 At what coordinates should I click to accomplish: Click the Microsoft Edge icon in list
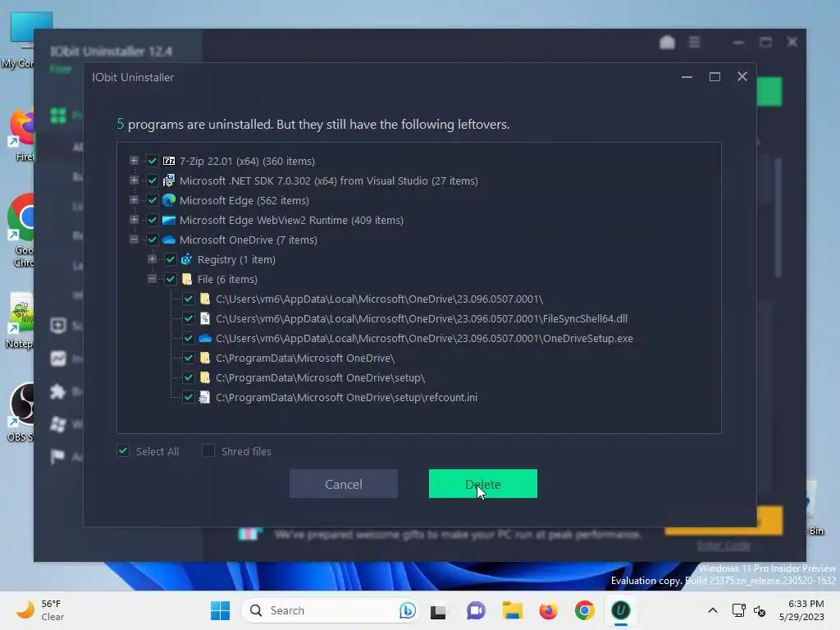pyautogui.click(x=169, y=200)
